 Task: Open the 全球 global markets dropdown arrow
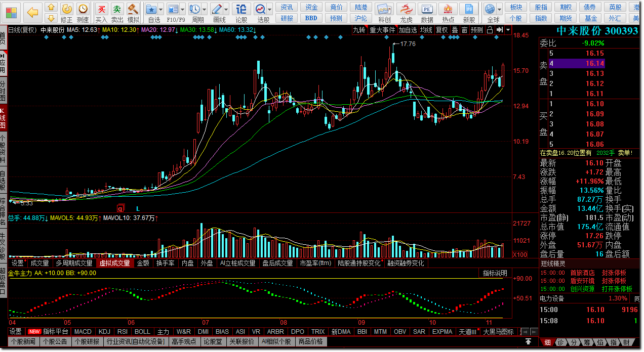pos(500,10)
